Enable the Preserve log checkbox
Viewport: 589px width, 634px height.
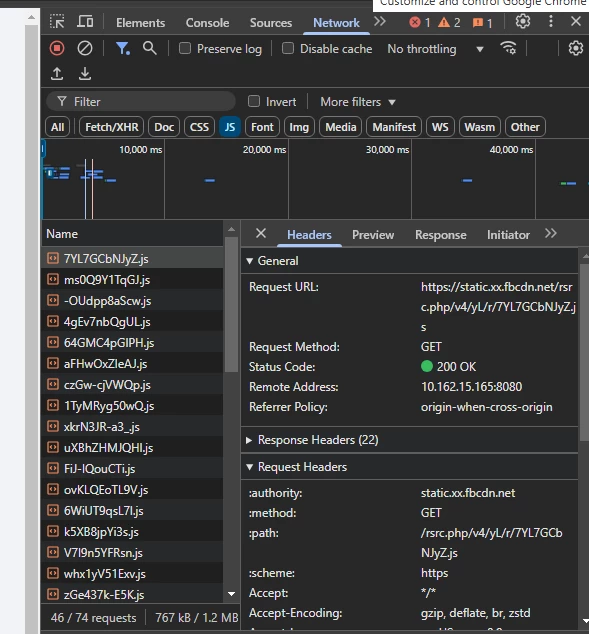point(185,49)
